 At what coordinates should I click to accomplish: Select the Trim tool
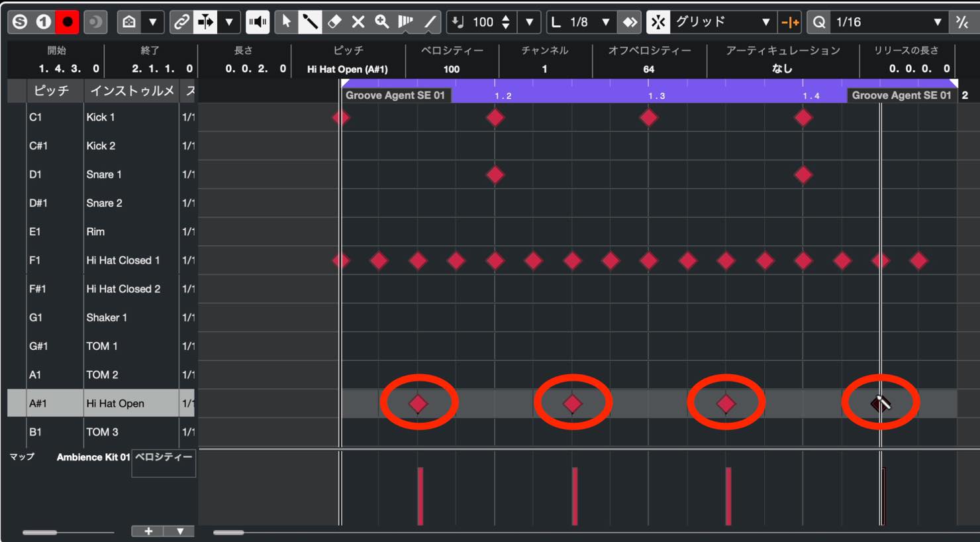tap(406, 22)
